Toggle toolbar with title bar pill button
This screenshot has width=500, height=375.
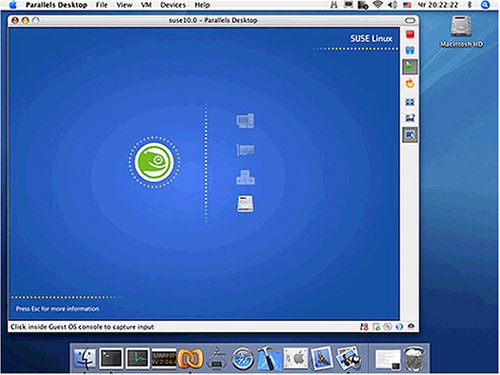coord(410,20)
